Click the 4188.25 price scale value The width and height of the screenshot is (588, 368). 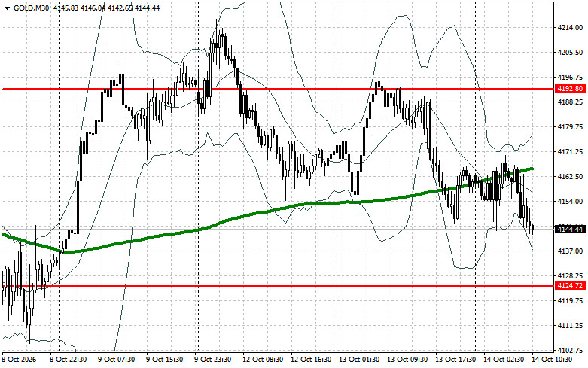coord(570,102)
